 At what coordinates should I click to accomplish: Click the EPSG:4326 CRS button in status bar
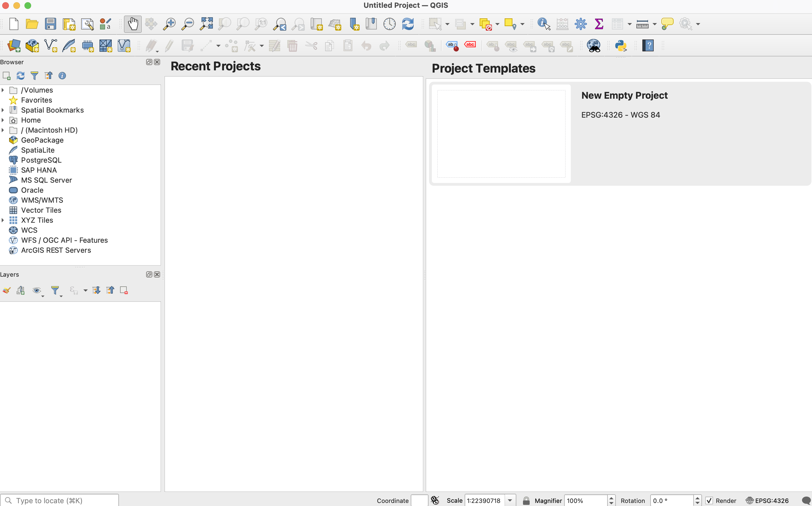click(767, 501)
